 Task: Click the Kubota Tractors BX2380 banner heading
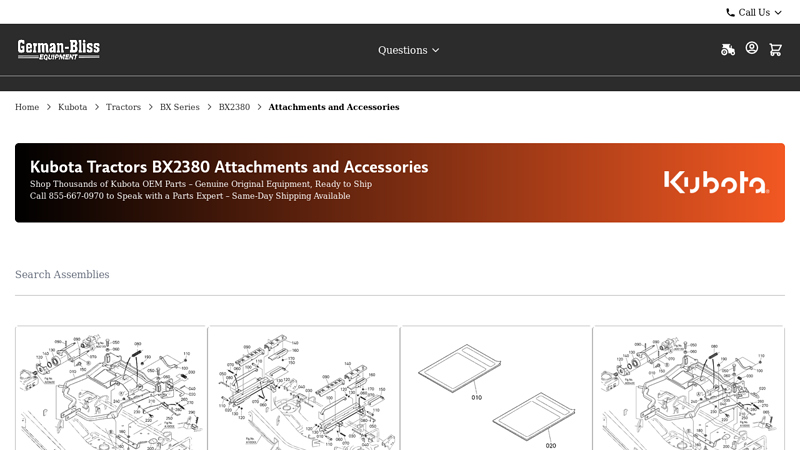229,167
